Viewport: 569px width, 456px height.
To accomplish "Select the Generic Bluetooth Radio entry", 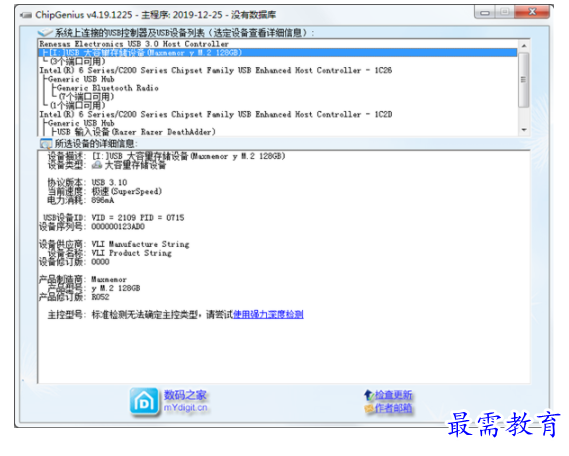I will coord(107,88).
